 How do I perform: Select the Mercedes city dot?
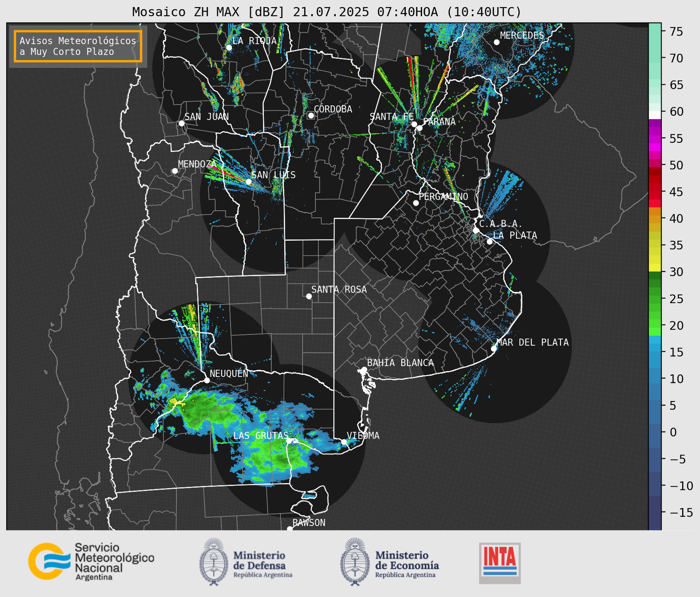496,42
